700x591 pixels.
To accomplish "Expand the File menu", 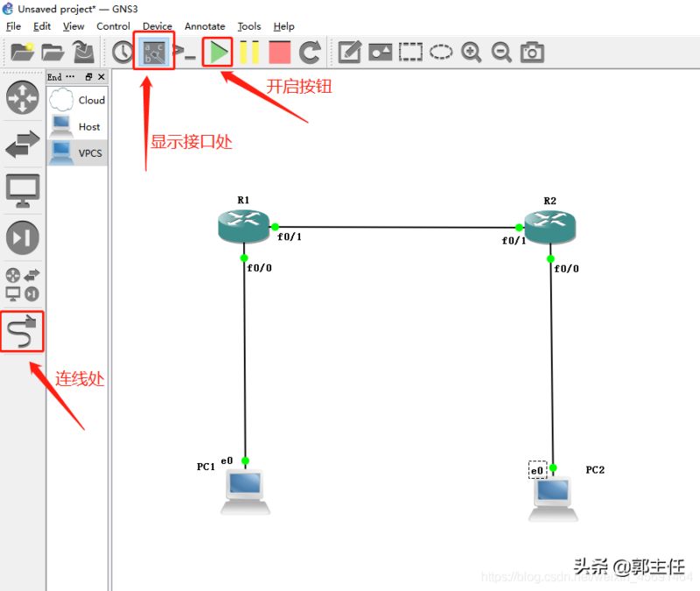I will pyautogui.click(x=13, y=26).
